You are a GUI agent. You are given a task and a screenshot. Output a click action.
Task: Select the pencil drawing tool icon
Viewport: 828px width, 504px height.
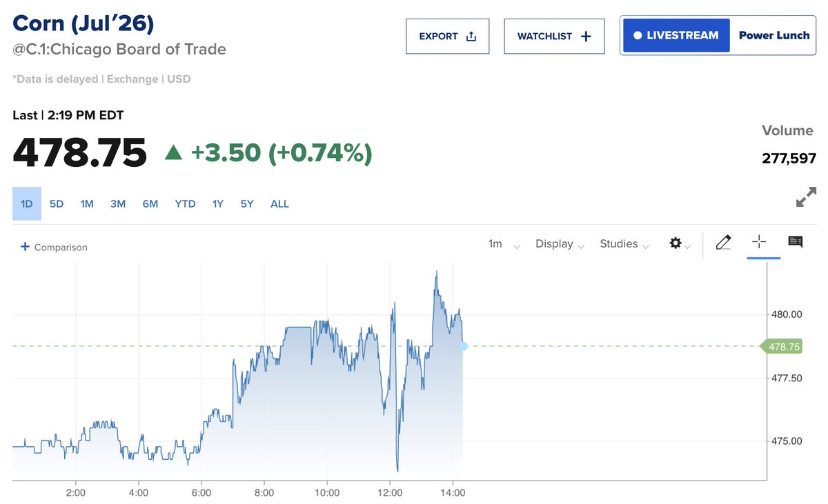pyautogui.click(x=723, y=243)
